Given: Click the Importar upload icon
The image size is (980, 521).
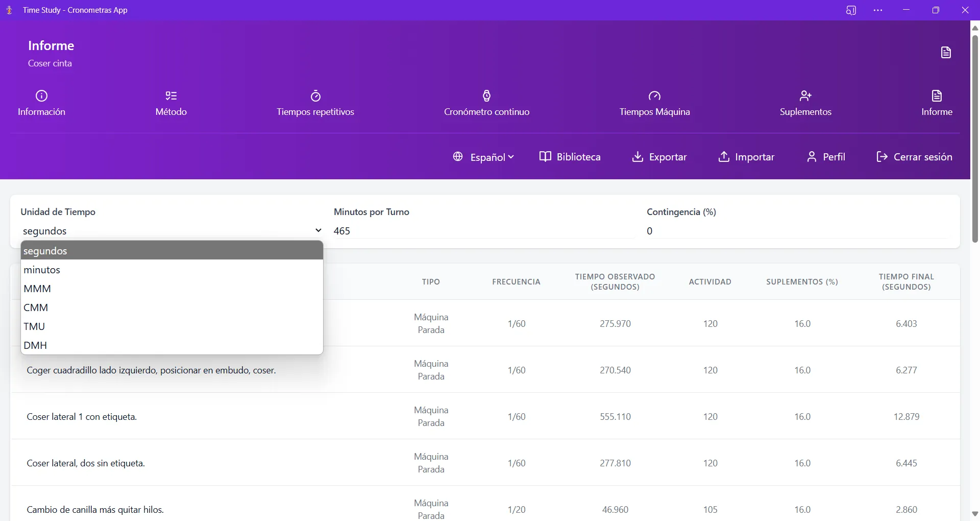Looking at the screenshot, I should pos(724,157).
